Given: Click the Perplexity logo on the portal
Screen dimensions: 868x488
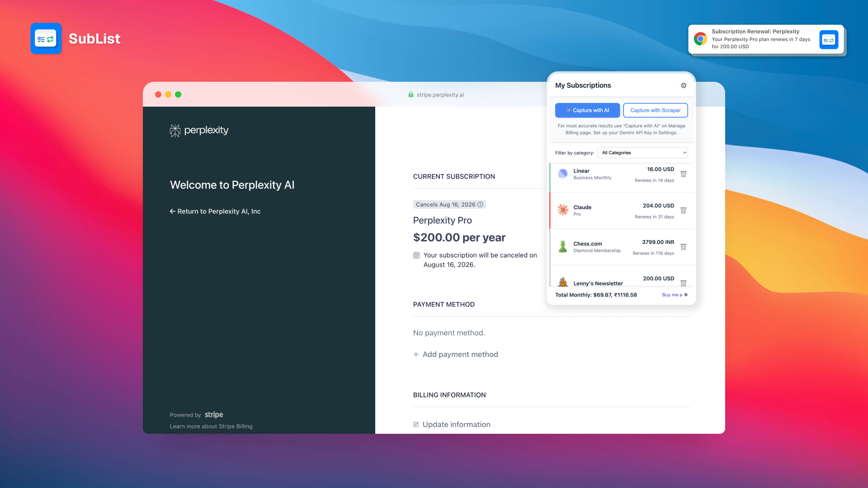Looking at the screenshot, I should pos(198,131).
